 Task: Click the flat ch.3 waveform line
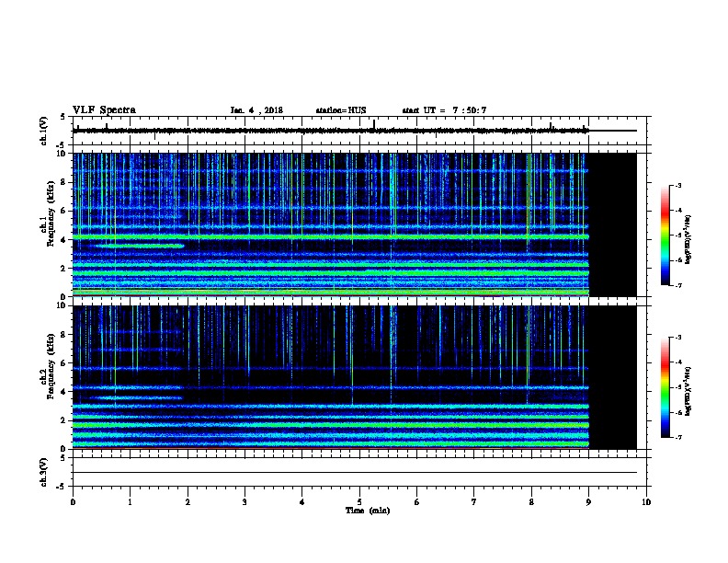[355, 473]
